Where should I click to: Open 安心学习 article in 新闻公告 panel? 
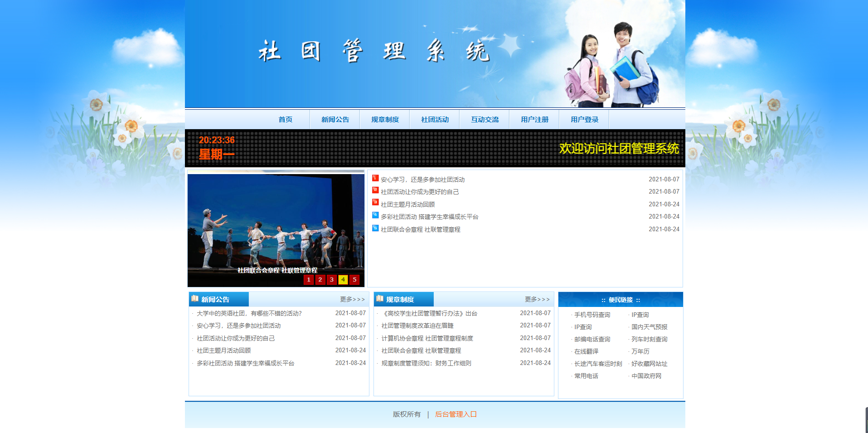coord(238,326)
